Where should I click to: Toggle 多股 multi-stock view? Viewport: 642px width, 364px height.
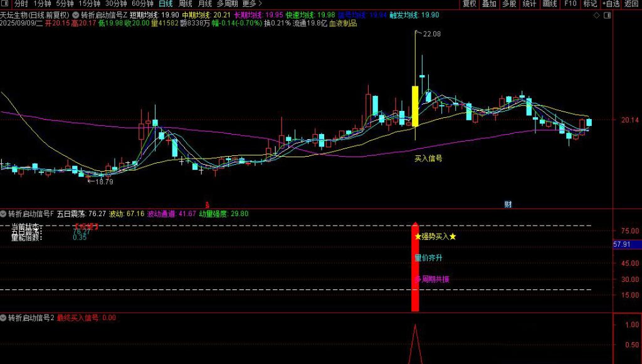point(509,4)
